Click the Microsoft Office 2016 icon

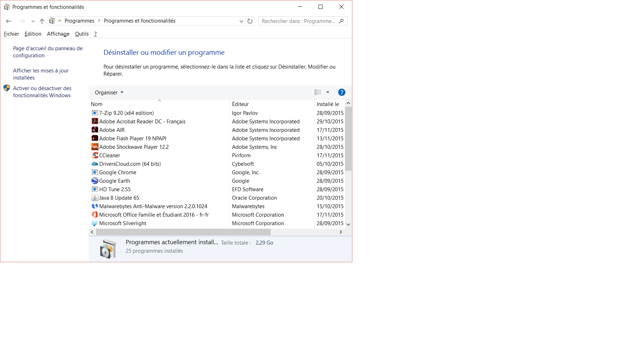pyautogui.click(x=95, y=215)
